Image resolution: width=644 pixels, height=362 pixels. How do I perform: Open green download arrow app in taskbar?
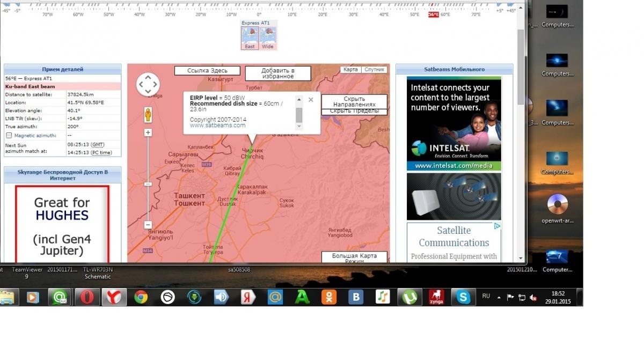[194, 297]
